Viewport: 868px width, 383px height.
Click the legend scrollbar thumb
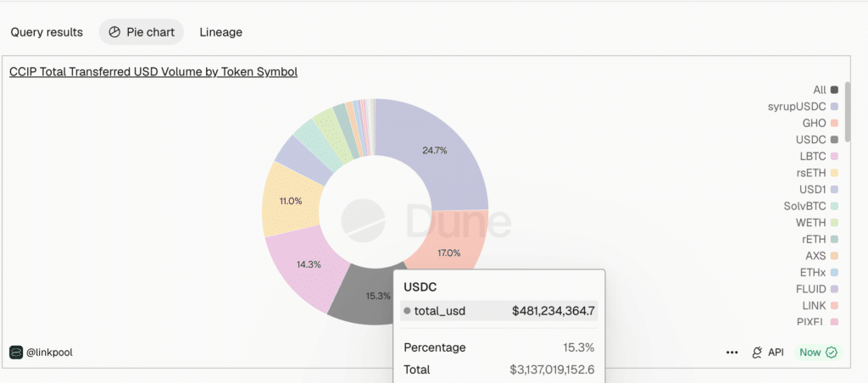pos(848,113)
